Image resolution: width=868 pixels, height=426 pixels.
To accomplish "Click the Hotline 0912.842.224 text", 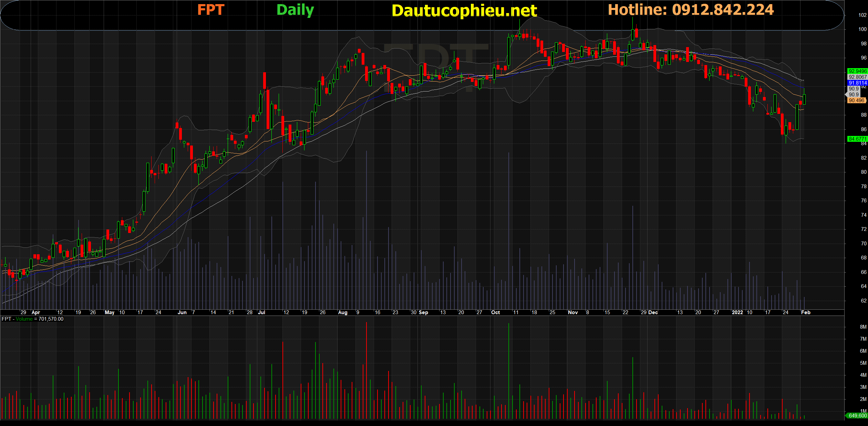I will [691, 10].
